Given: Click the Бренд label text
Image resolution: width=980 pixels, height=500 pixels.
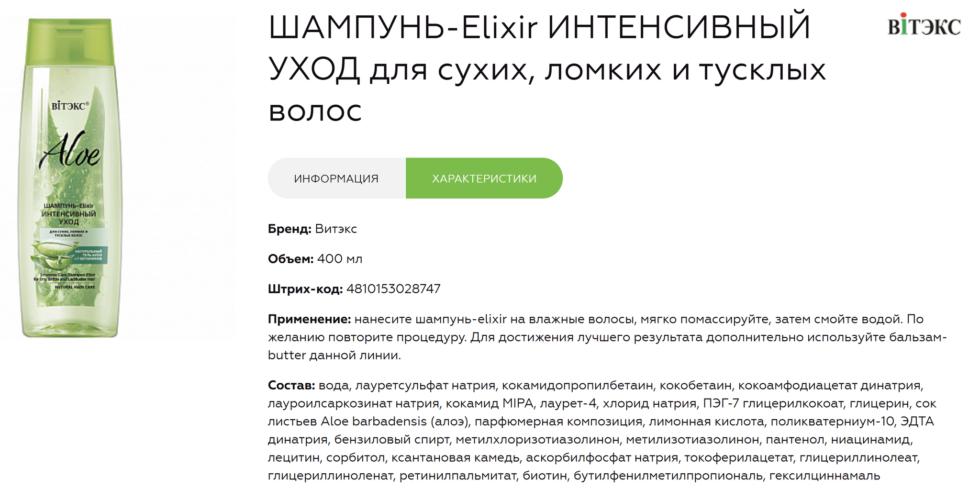Looking at the screenshot, I should (290, 229).
